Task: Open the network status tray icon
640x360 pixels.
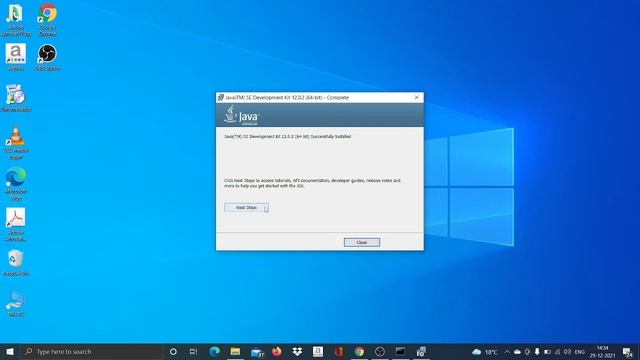Action: [x=558, y=351]
